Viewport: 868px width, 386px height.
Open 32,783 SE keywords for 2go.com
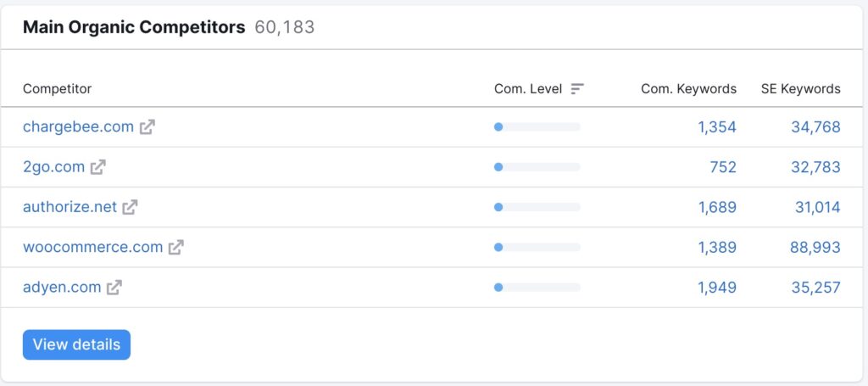click(815, 167)
